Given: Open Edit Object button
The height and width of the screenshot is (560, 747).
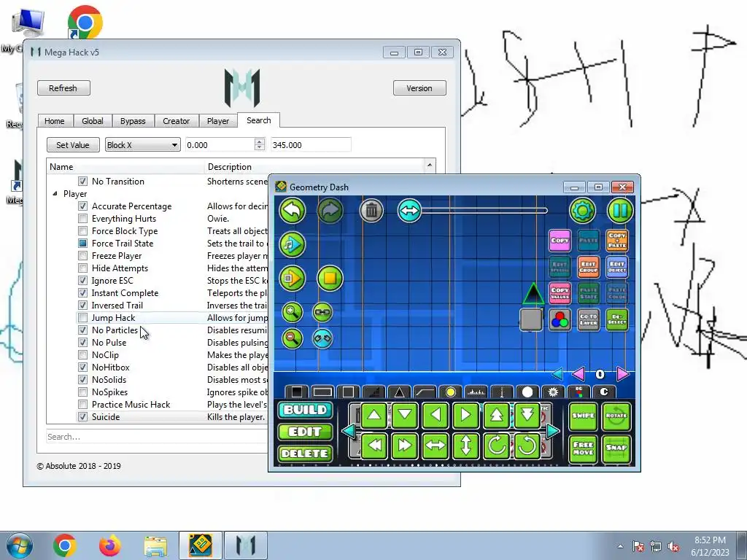Looking at the screenshot, I should click(x=617, y=267).
